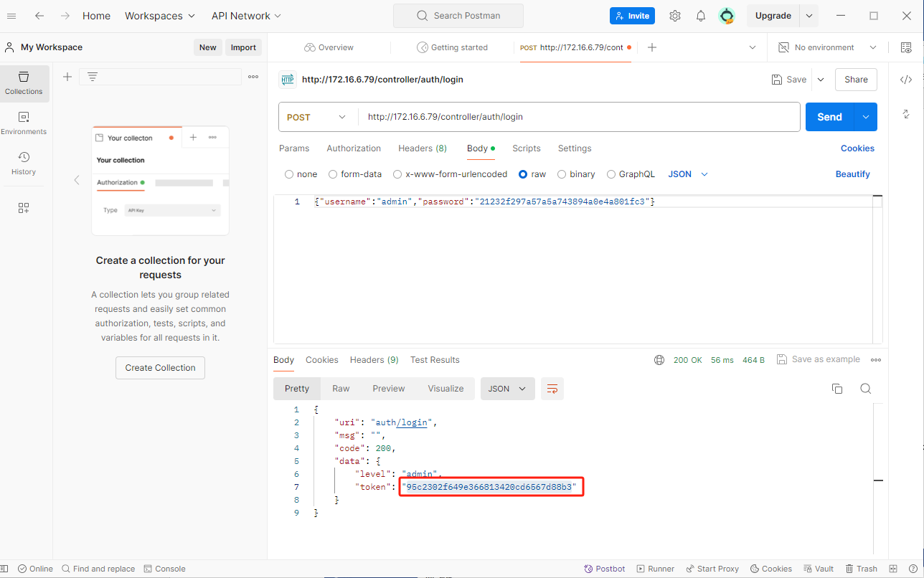Open the request Settings tab
This screenshot has width=924, height=578.
575,148
